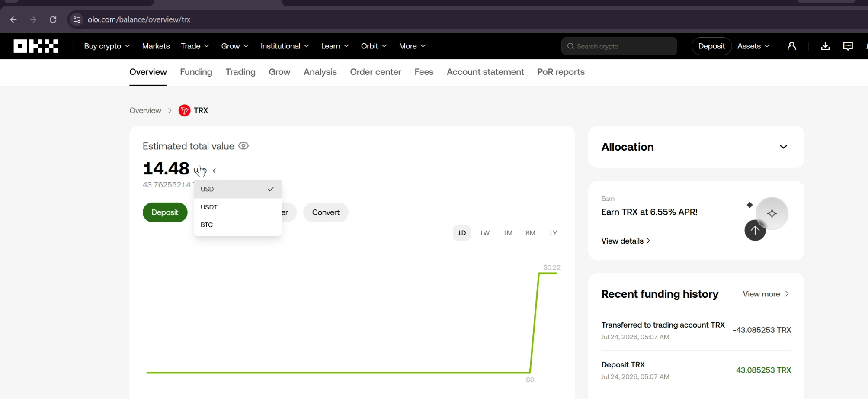Click the download app icon
868x399 pixels.
[825, 46]
